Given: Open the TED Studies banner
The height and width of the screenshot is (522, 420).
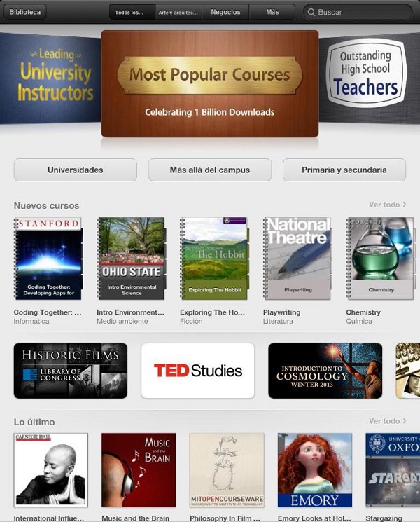Looking at the screenshot, I should [198, 371].
